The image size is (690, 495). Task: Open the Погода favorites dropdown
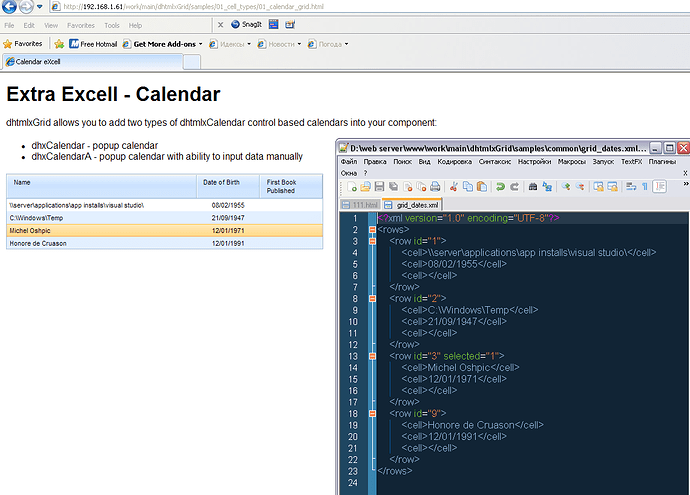[329, 44]
